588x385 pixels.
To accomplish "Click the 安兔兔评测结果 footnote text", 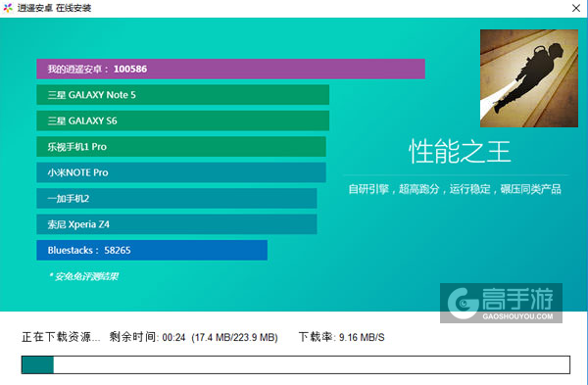I will [x=83, y=276].
